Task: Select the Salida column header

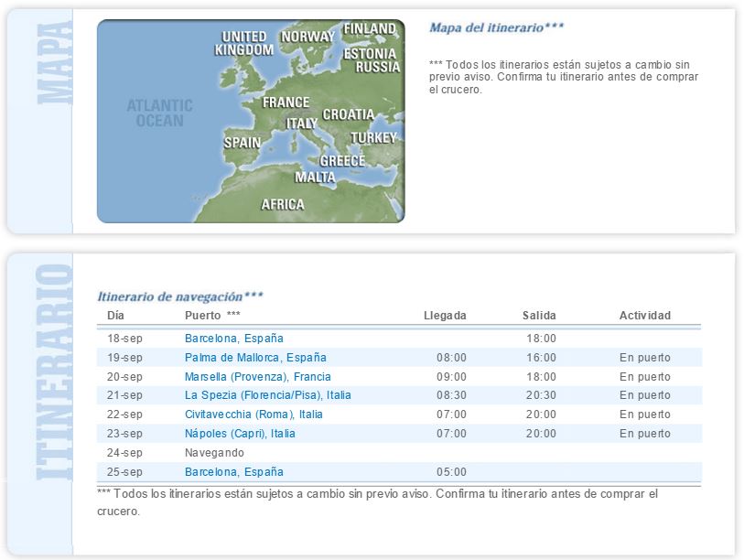Action: point(539,316)
